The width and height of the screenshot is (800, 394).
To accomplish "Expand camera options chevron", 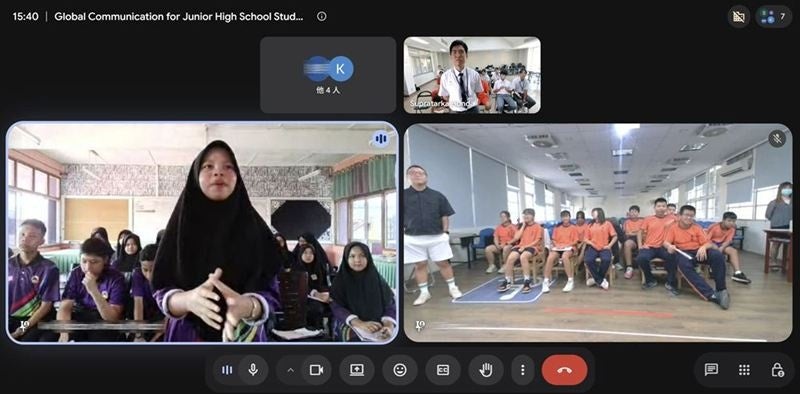I will [x=290, y=370].
